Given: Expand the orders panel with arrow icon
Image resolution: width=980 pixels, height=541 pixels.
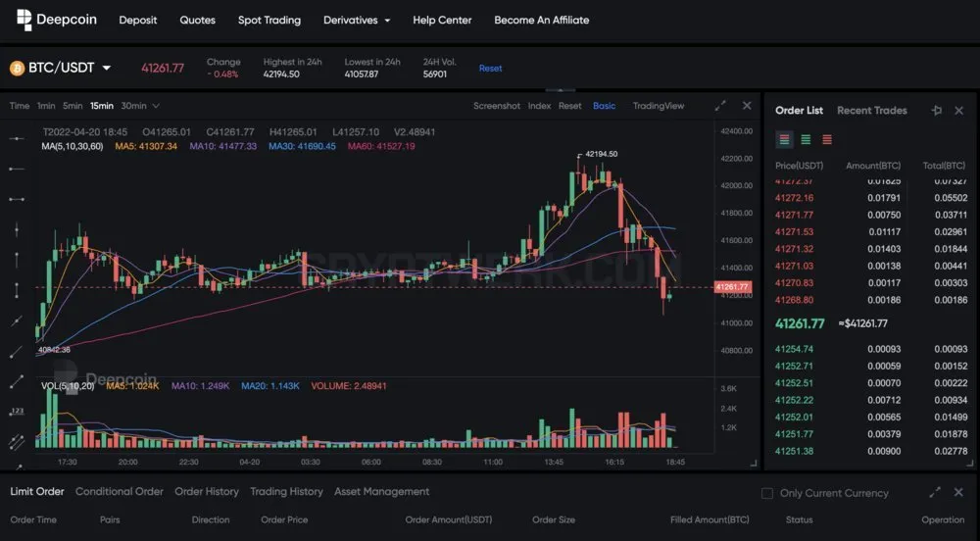Looking at the screenshot, I should click(934, 492).
